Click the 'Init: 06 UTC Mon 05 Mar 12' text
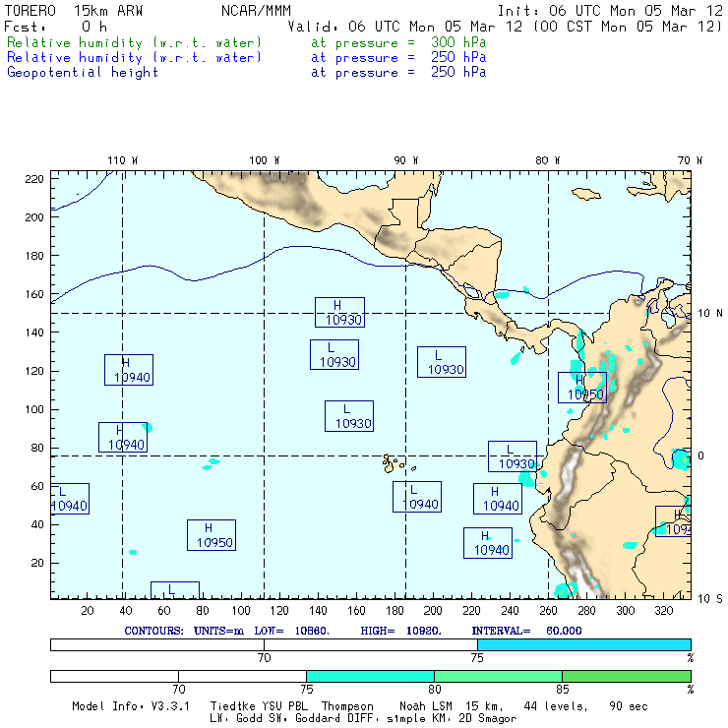The image size is (728, 728). click(x=610, y=11)
